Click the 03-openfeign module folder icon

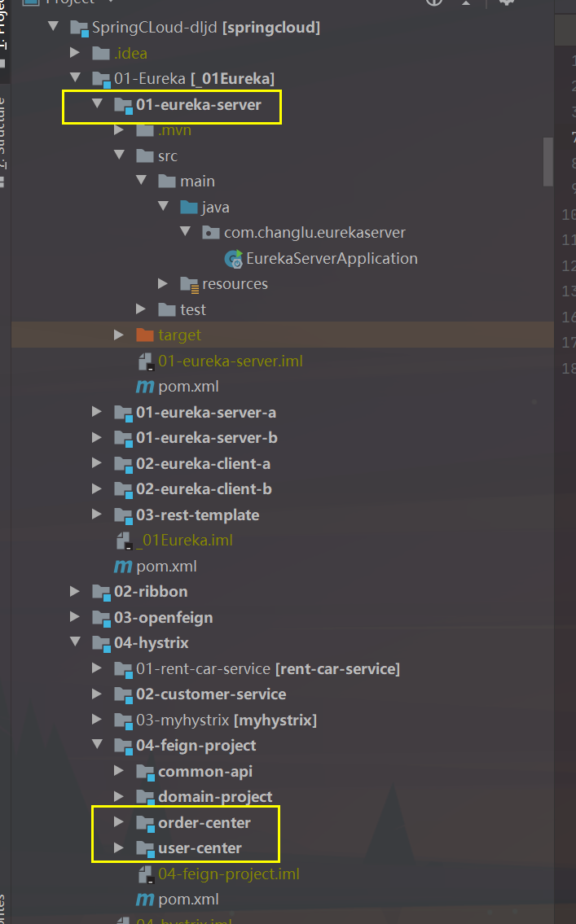pos(101,619)
